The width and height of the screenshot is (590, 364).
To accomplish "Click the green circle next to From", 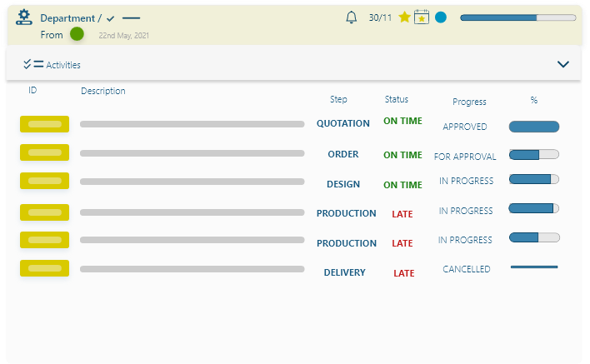I will pos(77,34).
